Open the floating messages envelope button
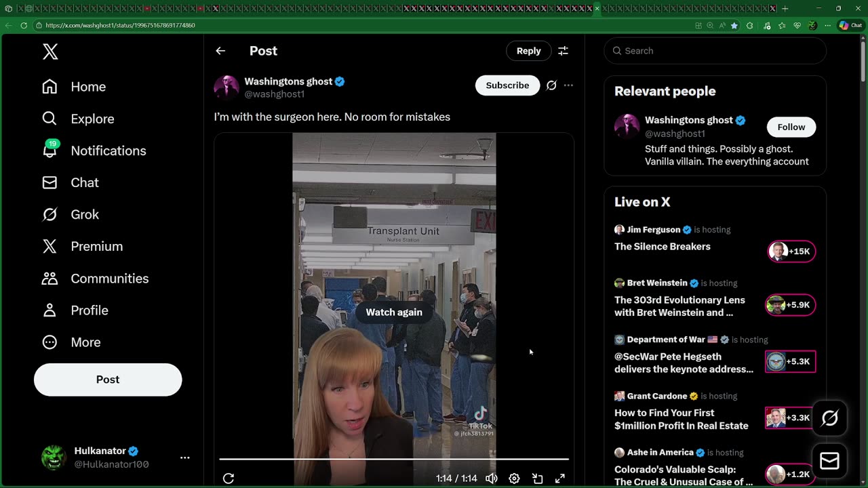The image size is (868, 488). (x=829, y=462)
